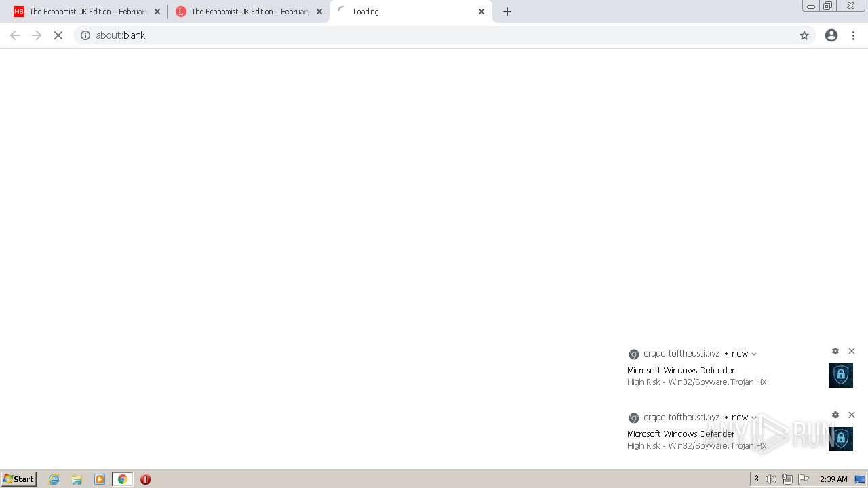Close the Loading tab

pos(481,12)
